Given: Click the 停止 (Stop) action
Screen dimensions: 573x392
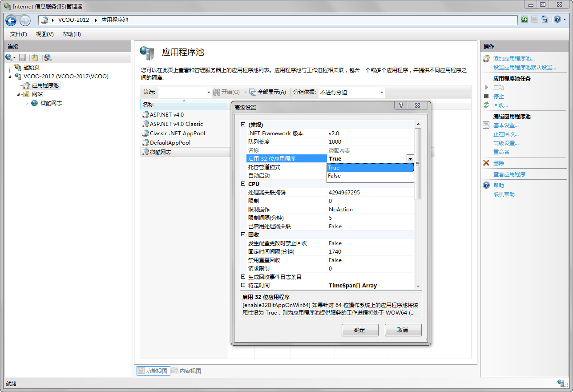Looking at the screenshot, I should tap(498, 96).
